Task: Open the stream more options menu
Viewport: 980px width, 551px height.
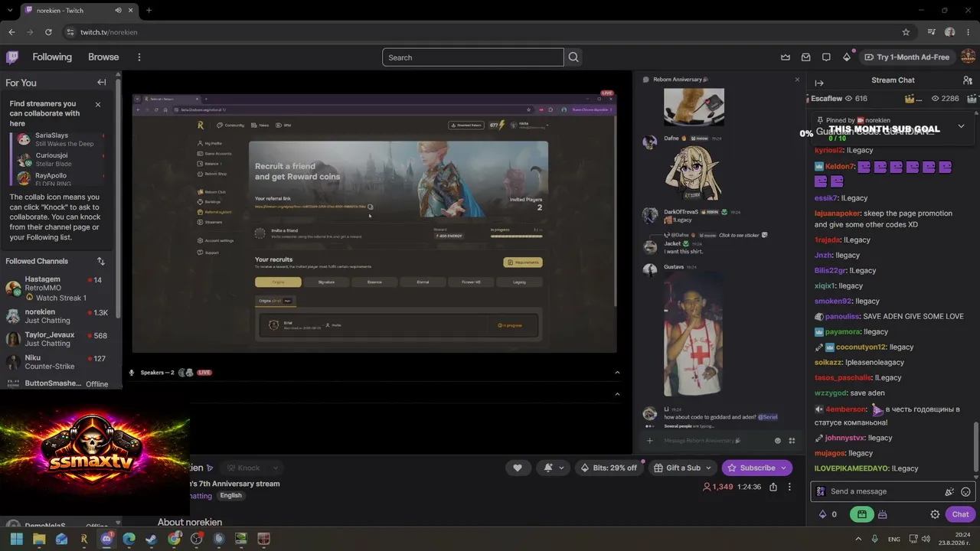Action: (x=789, y=487)
